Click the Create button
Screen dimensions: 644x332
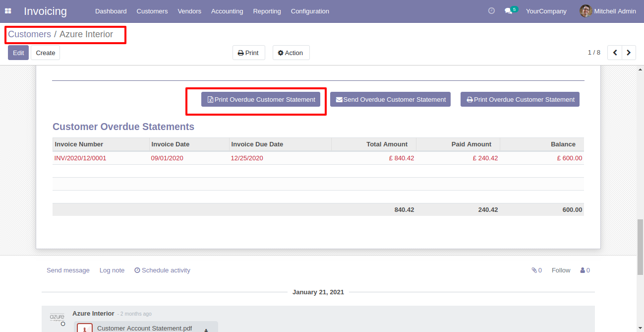[x=46, y=53]
